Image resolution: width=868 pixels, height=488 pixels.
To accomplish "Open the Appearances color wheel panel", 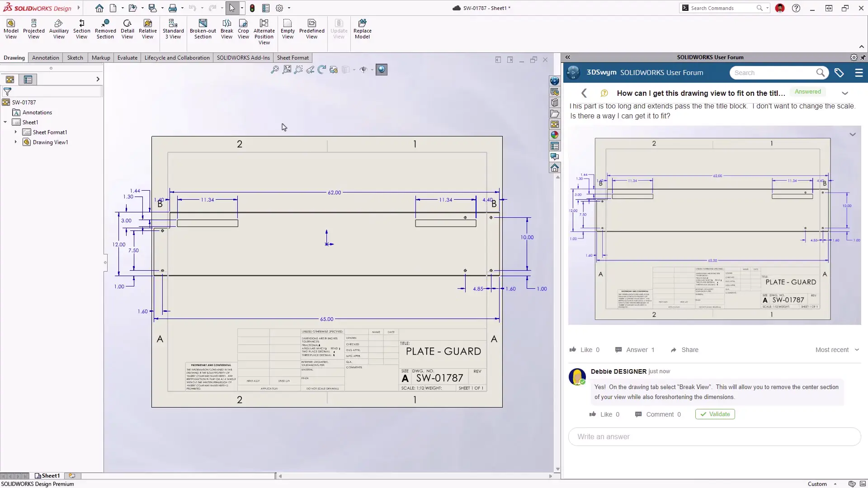I will tap(555, 134).
